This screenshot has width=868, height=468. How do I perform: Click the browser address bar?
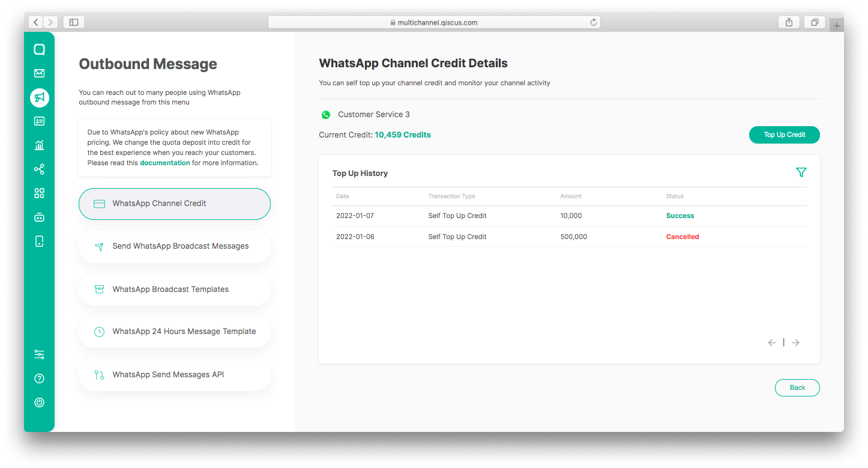pos(433,22)
